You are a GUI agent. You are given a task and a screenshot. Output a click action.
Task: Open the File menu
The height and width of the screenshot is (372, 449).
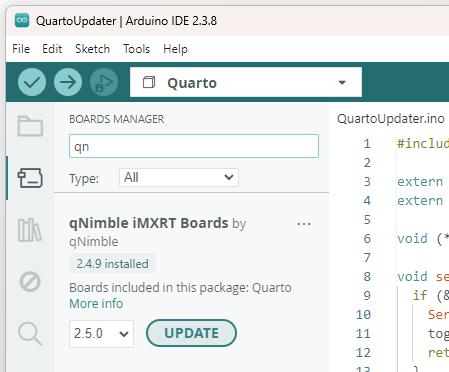[x=21, y=49]
